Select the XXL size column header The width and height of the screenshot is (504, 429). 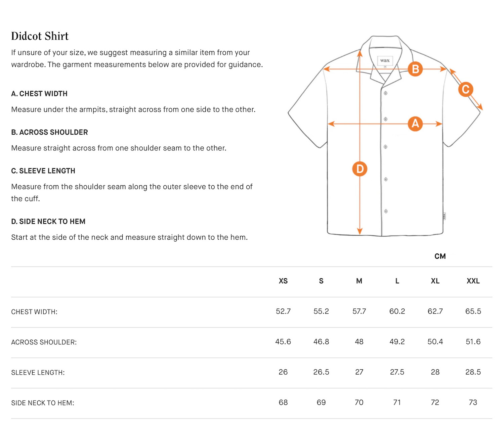click(473, 281)
